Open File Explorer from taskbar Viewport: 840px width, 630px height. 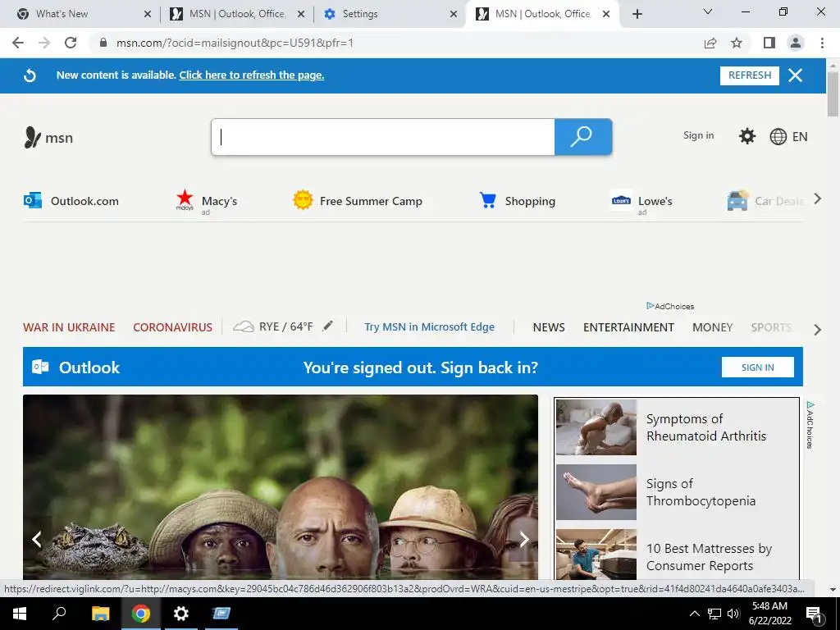[100, 614]
